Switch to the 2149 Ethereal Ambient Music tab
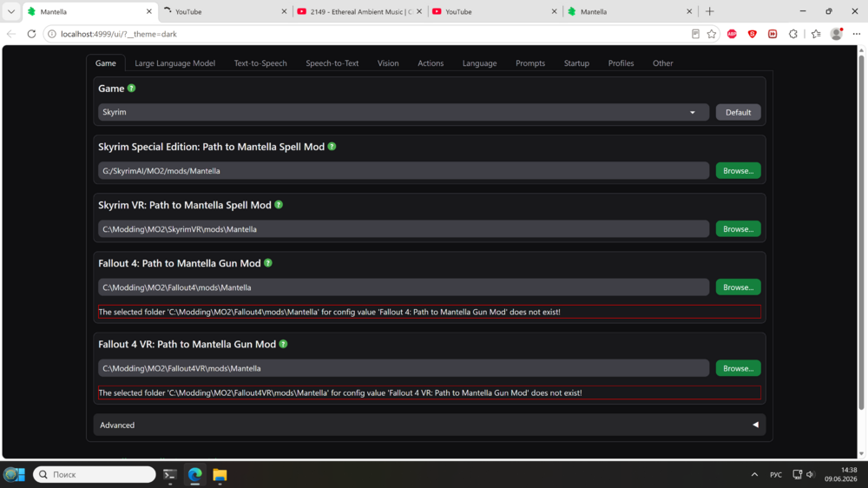This screenshot has width=868, height=488. click(x=360, y=11)
